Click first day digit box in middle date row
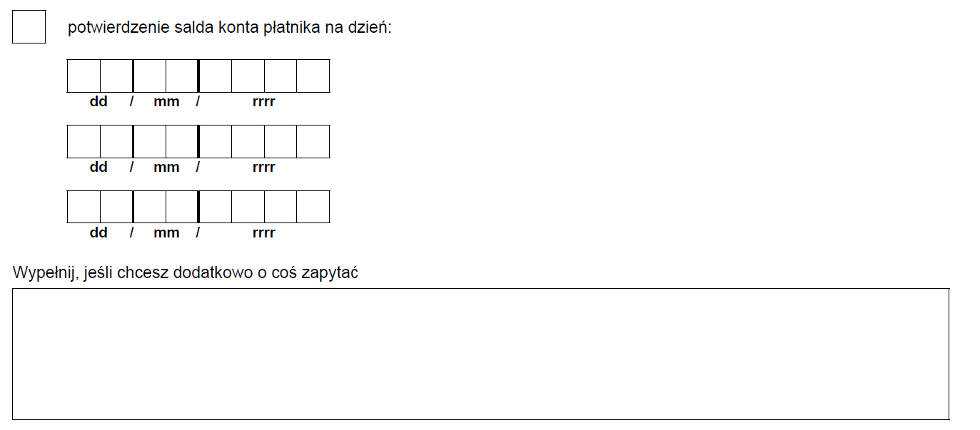 (84, 141)
